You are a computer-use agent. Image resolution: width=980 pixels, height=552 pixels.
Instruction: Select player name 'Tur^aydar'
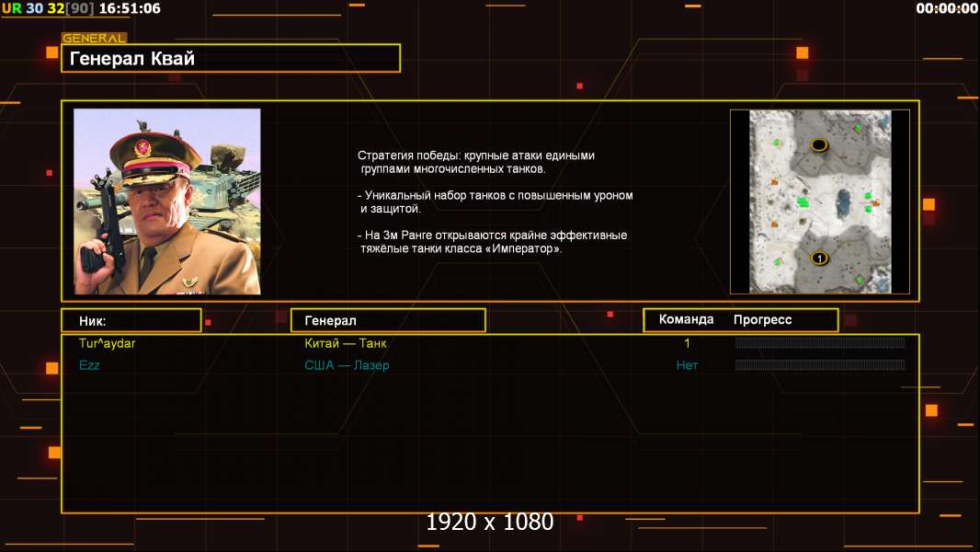point(107,343)
